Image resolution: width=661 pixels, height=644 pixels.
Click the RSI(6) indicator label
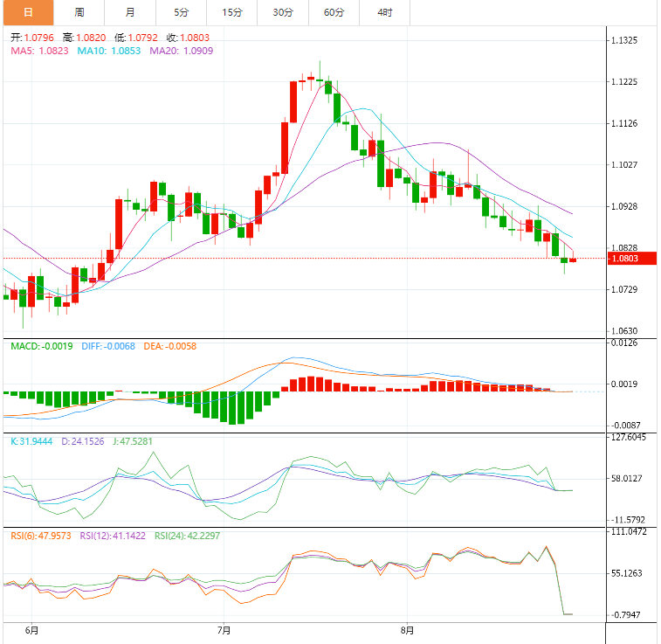[x=41, y=536]
